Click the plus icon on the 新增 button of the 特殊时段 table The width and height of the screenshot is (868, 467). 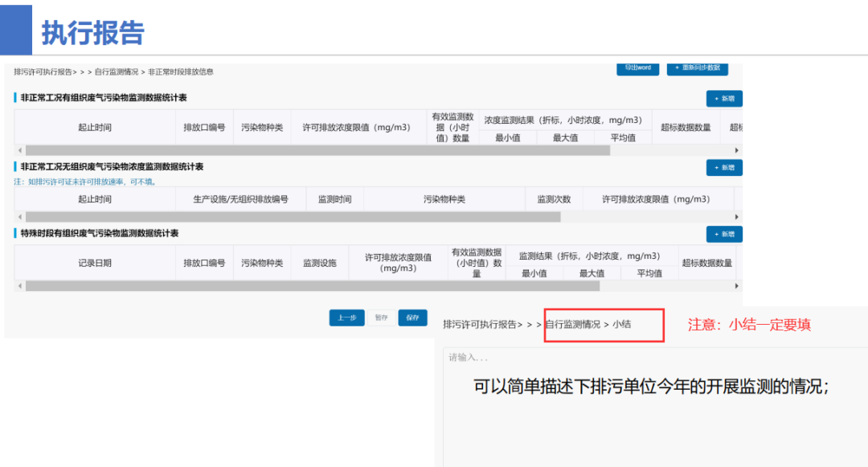click(717, 234)
